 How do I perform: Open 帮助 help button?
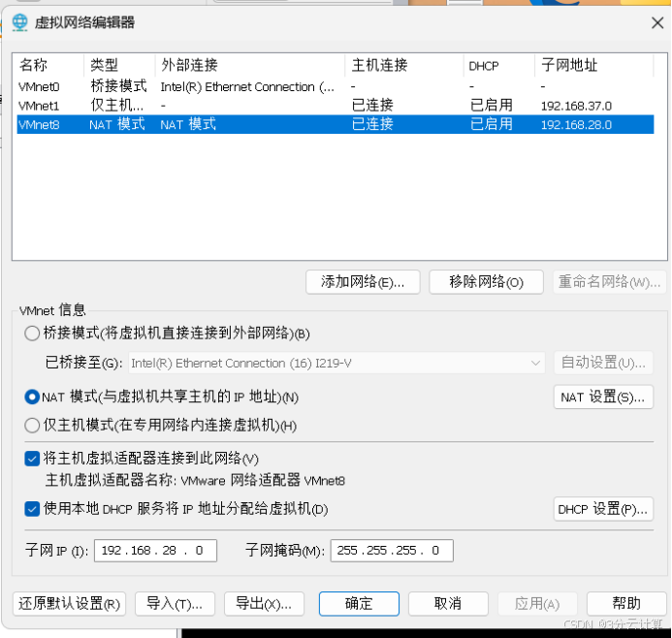click(626, 604)
